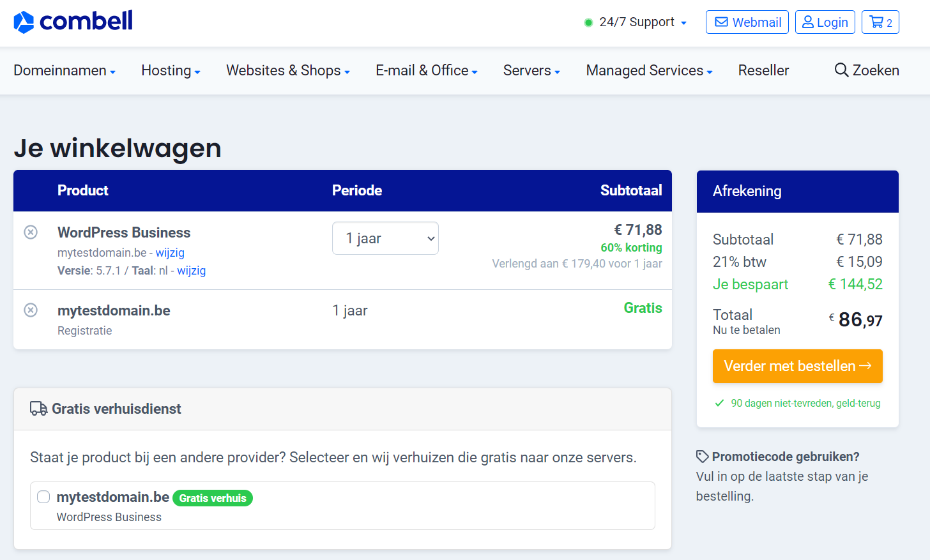Click the 'WordPress Business' product name

(124, 232)
